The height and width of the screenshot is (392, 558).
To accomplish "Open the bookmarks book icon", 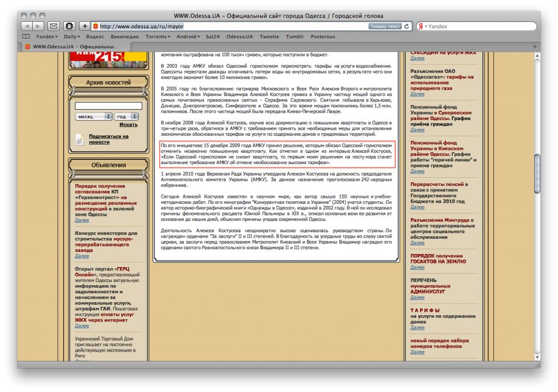I will click(x=26, y=37).
